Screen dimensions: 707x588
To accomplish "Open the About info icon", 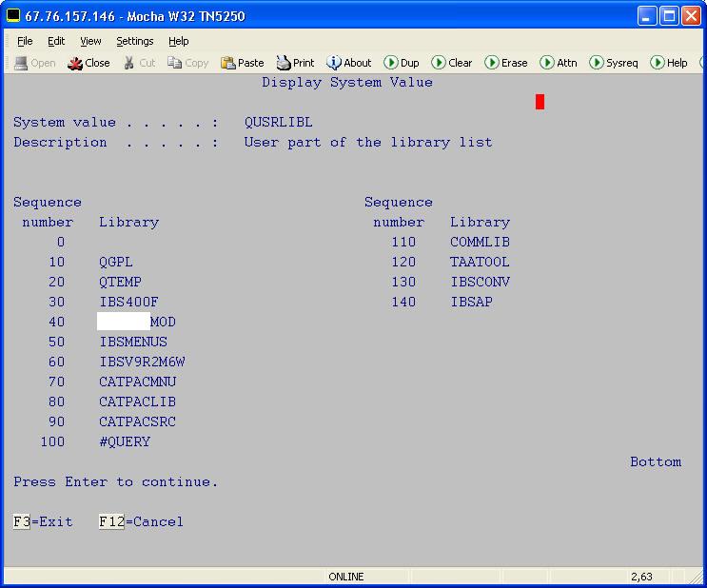I will pos(334,63).
